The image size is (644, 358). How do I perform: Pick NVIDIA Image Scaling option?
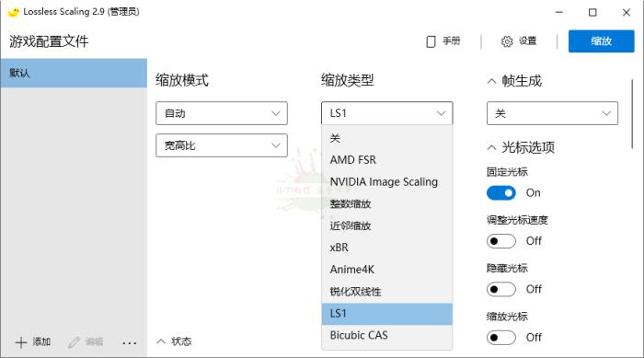(x=387, y=181)
